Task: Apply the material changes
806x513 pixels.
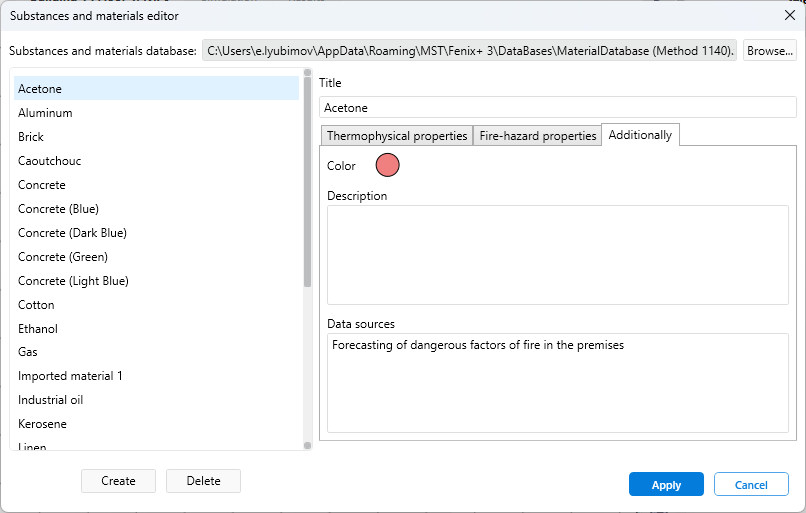Action: click(666, 485)
